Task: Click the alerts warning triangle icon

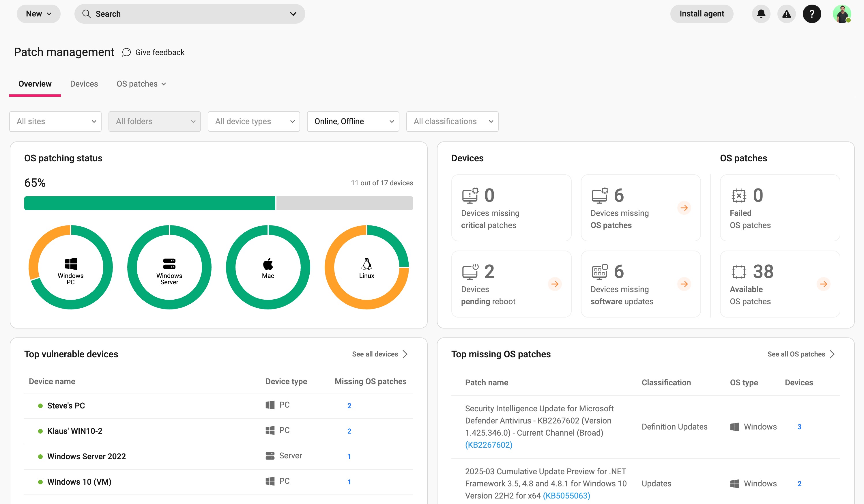Action: click(786, 14)
